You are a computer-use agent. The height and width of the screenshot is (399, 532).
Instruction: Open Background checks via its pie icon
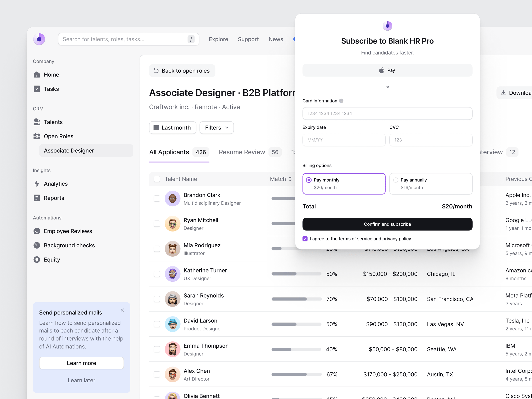point(37,245)
